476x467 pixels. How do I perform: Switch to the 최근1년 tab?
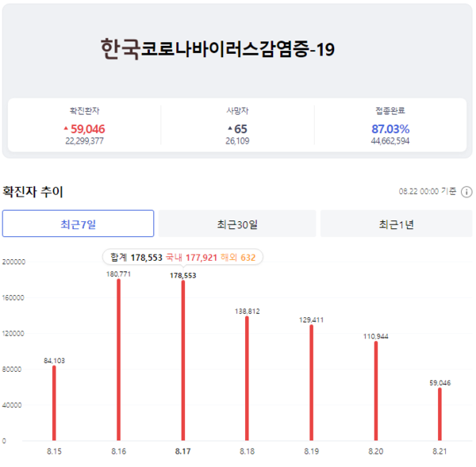click(x=396, y=224)
